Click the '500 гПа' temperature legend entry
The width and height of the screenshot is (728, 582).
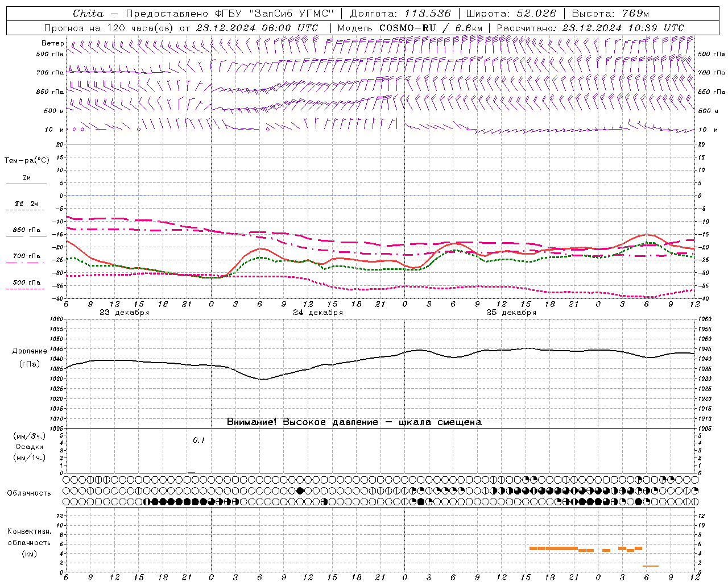pyautogui.click(x=26, y=282)
